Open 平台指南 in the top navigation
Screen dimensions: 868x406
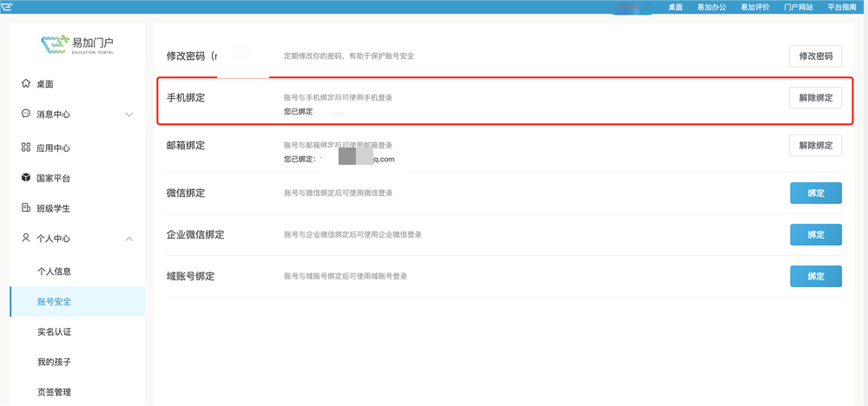842,7
